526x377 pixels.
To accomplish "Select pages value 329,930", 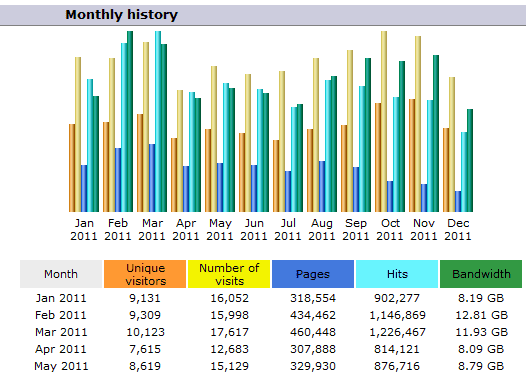I will [x=313, y=366].
